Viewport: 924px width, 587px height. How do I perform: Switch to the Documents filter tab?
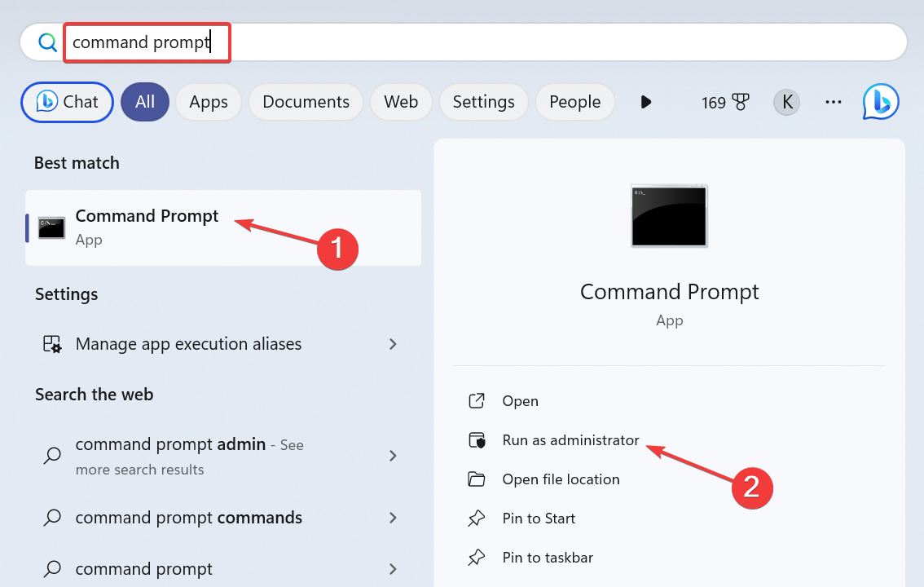pyautogui.click(x=306, y=102)
